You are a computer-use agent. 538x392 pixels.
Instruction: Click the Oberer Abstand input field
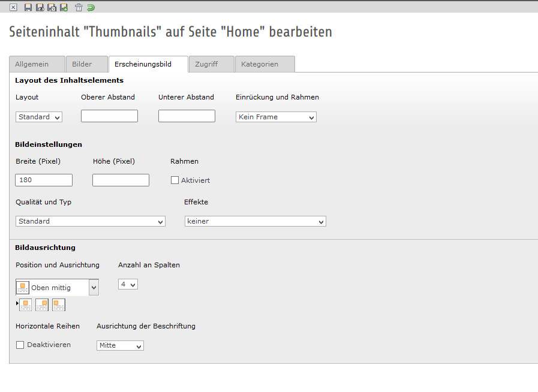tap(109, 116)
